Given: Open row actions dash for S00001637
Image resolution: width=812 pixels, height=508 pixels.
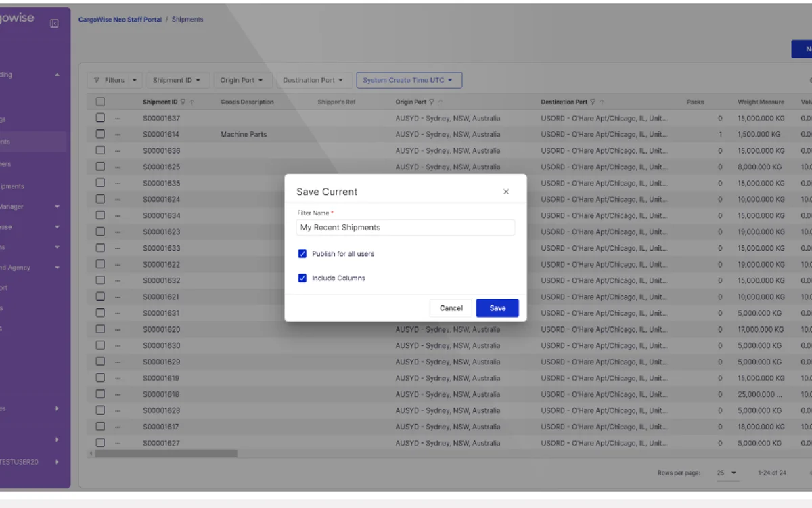Looking at the screenshot, I should 118,119.
